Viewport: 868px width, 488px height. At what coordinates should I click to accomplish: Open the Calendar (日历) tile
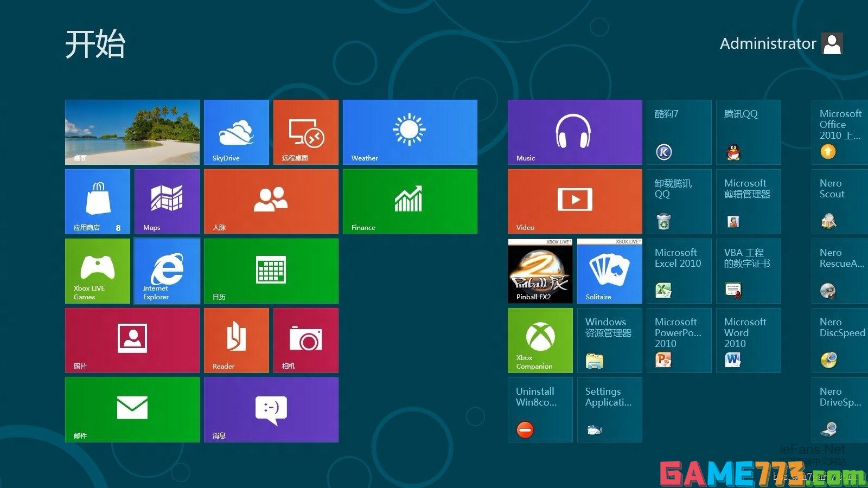coord(271,271)
